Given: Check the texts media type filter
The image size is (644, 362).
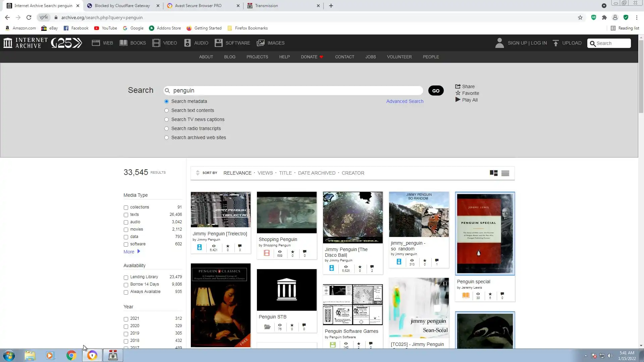Looking at the screenshot, I should pyautogui.click(x=126, y=215).
